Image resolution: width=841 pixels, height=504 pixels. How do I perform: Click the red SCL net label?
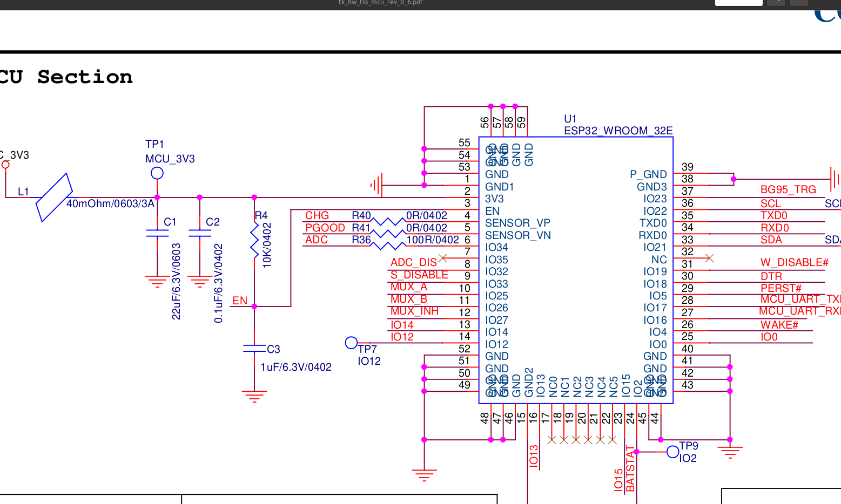click(x=771, y=203)
